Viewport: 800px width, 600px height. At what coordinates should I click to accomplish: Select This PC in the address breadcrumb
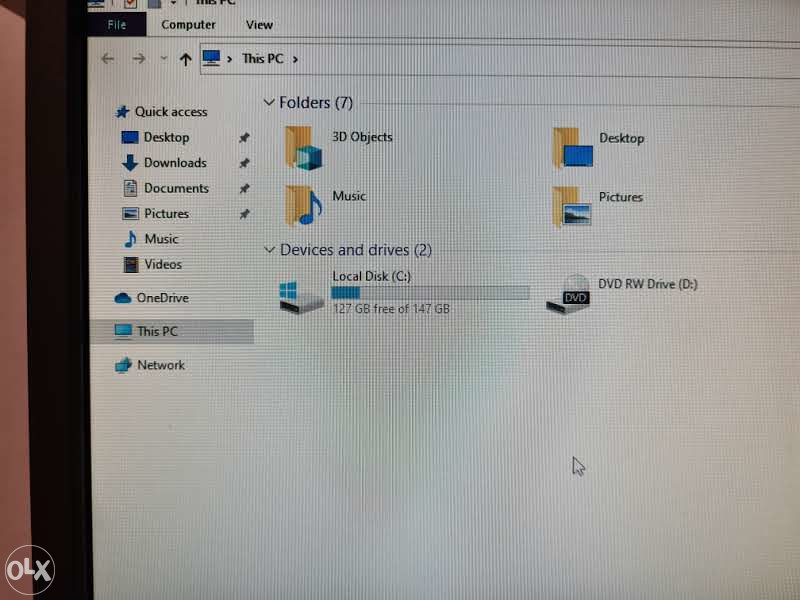(263, 59)
